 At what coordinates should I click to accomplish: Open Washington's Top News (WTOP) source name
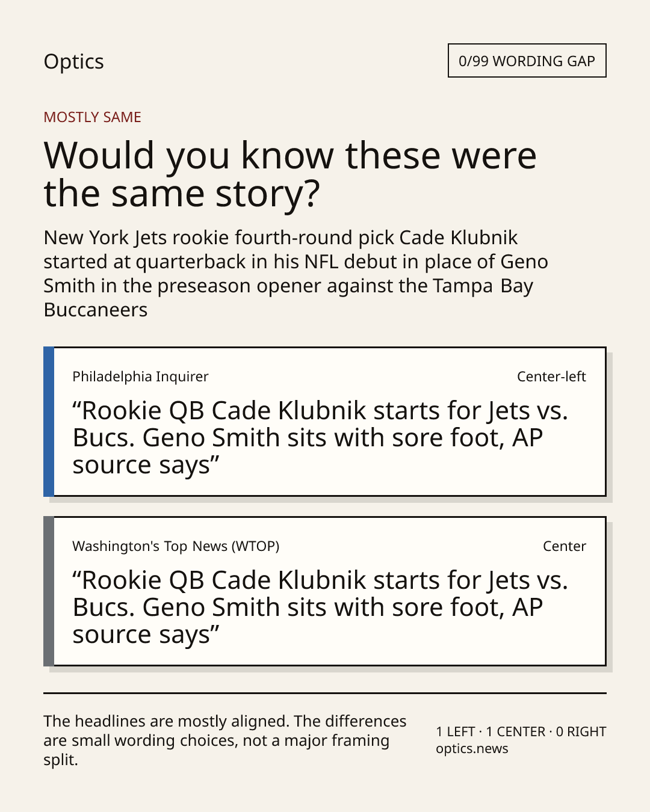(176, 546)
